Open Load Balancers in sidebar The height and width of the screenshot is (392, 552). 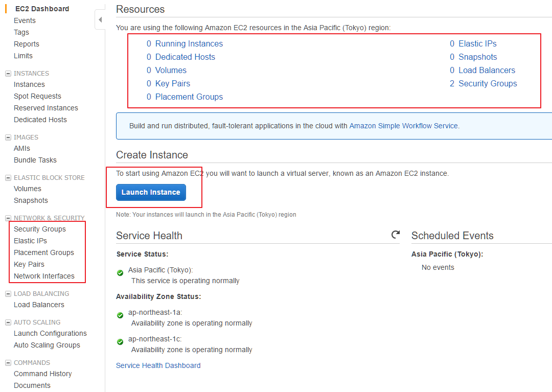click(39, 305)
